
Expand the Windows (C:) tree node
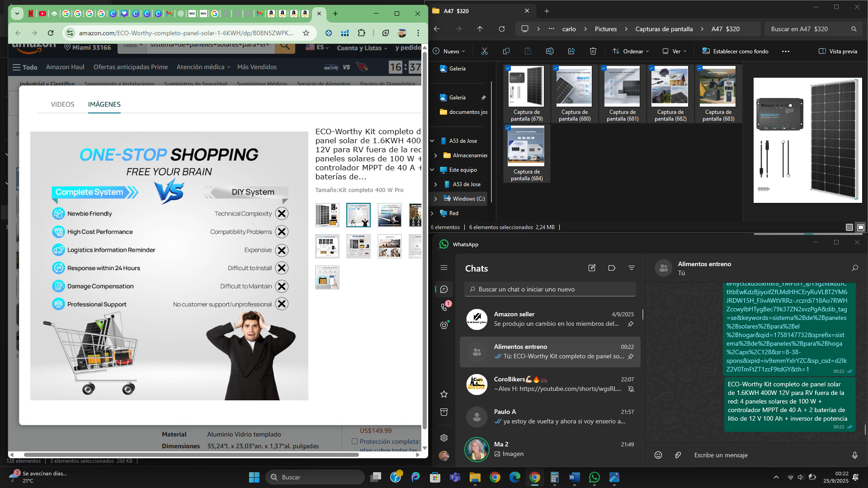pyautogui.click(x=435, y=199)
